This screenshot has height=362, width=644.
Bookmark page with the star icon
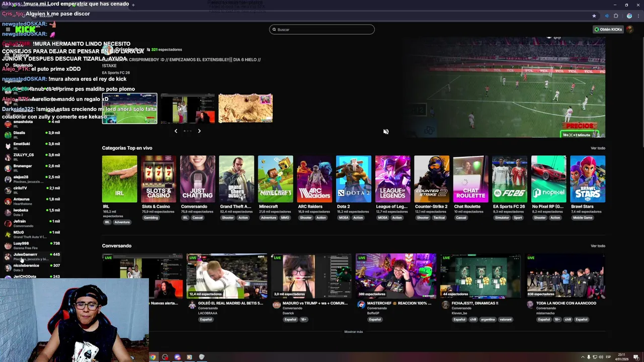pos(594,16)
